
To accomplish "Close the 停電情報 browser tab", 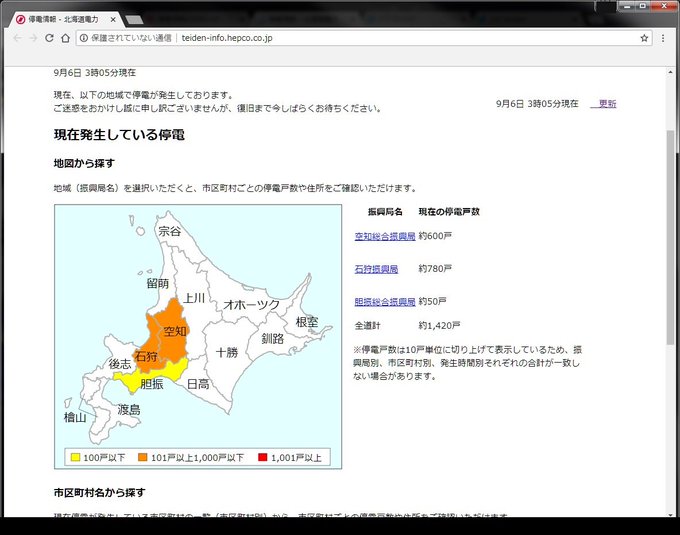I will pyautogui.click(x=113, y=20).
